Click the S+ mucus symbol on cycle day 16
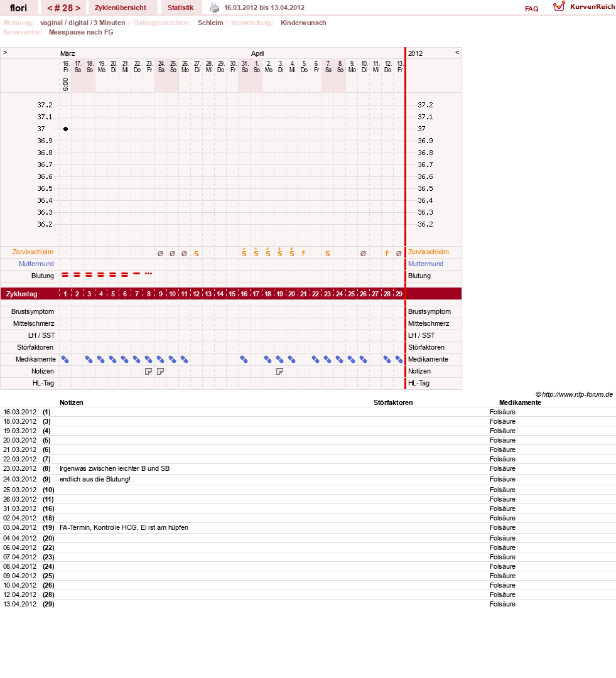The image size is (616, 678). click(244, 252)
